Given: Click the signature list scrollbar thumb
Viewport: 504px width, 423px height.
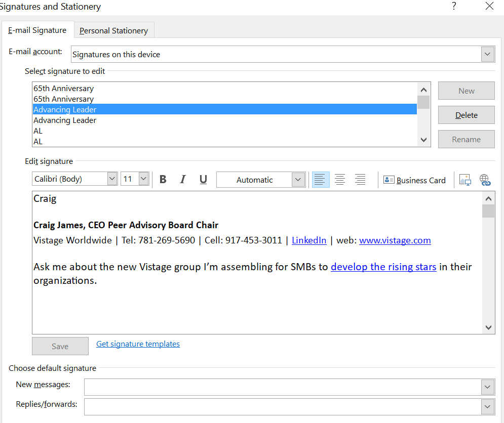Looking at the screenshot, I should click(x=423, y=102).
